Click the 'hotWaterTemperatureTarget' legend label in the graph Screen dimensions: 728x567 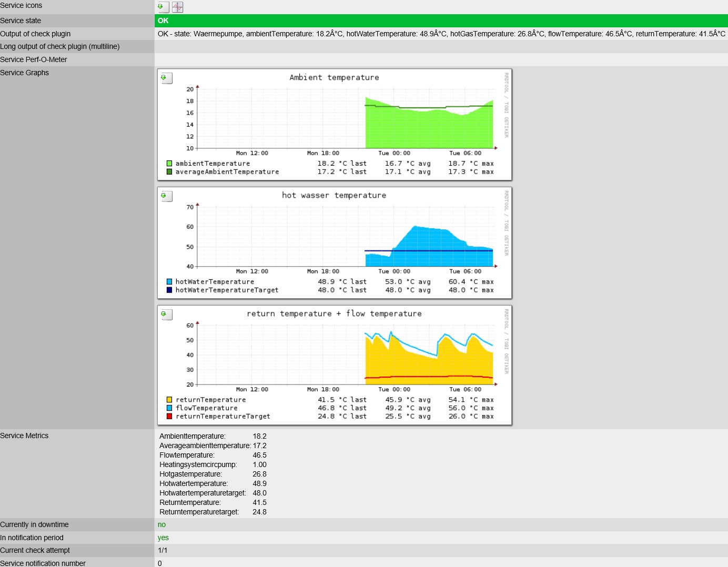point(227,290)
